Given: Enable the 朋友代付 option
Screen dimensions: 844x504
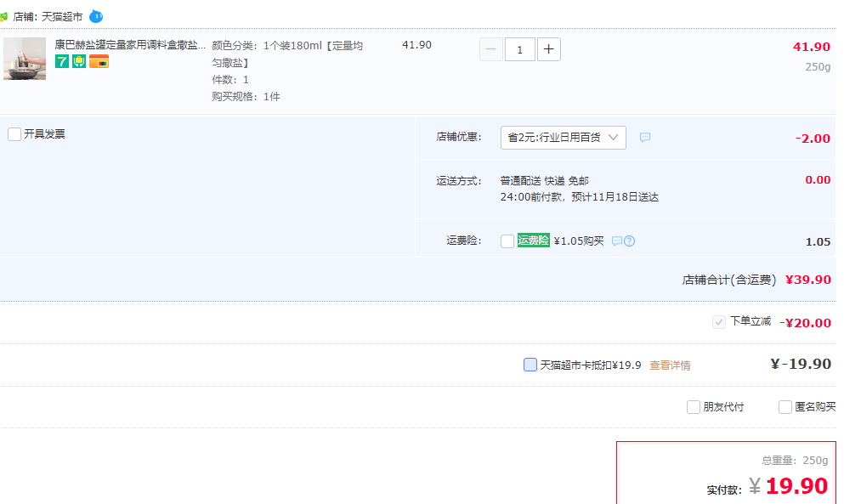Looking at the screenshot, I should (x=694, y=407).
